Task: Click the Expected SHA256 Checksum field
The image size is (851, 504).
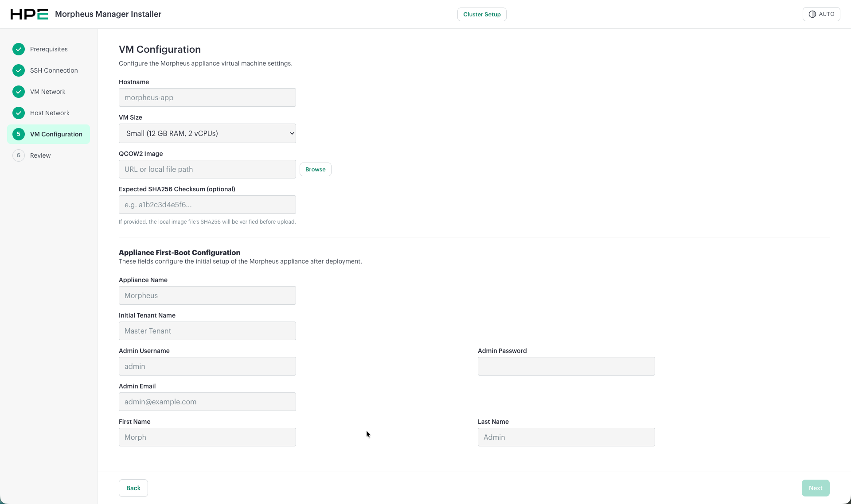Action: point(207,205)
